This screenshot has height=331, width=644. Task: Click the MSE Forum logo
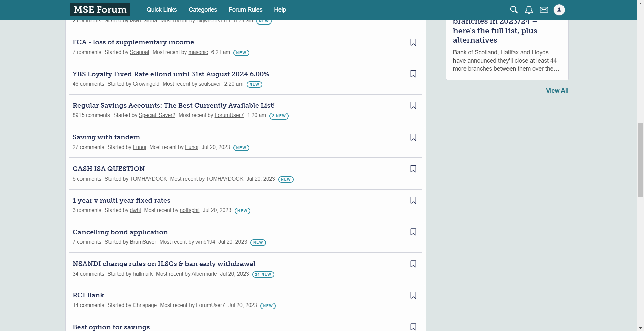[100, 10]
